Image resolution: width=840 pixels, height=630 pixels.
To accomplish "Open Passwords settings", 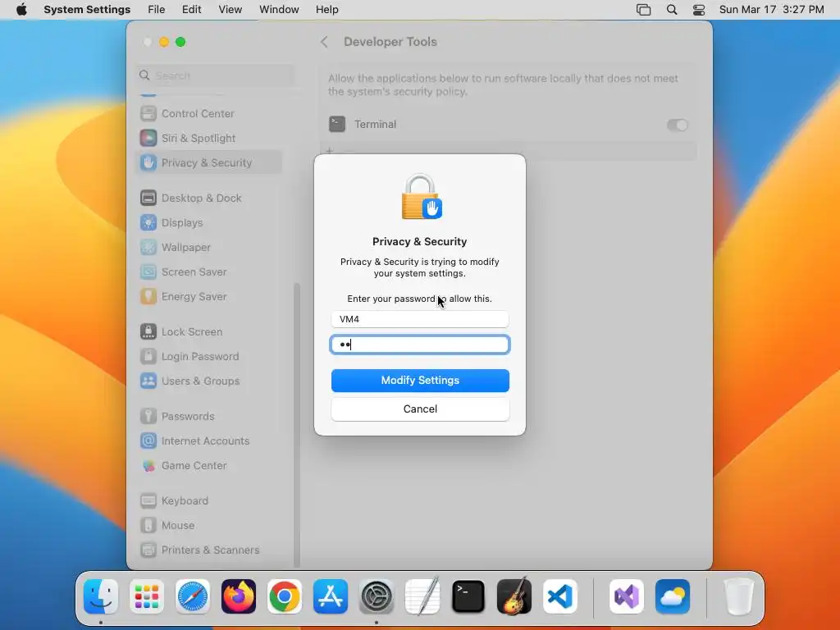I will pos(208,417).
